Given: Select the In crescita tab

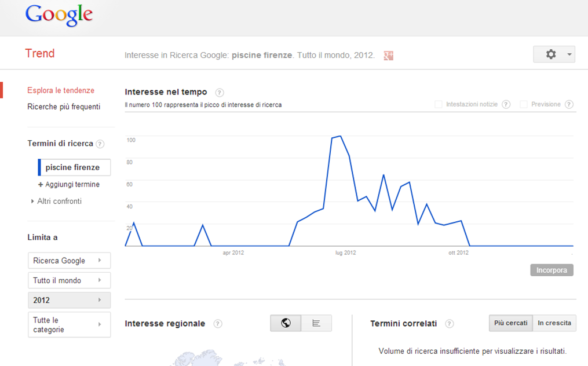Looking at the screenshot, I should tap(554, 323).
